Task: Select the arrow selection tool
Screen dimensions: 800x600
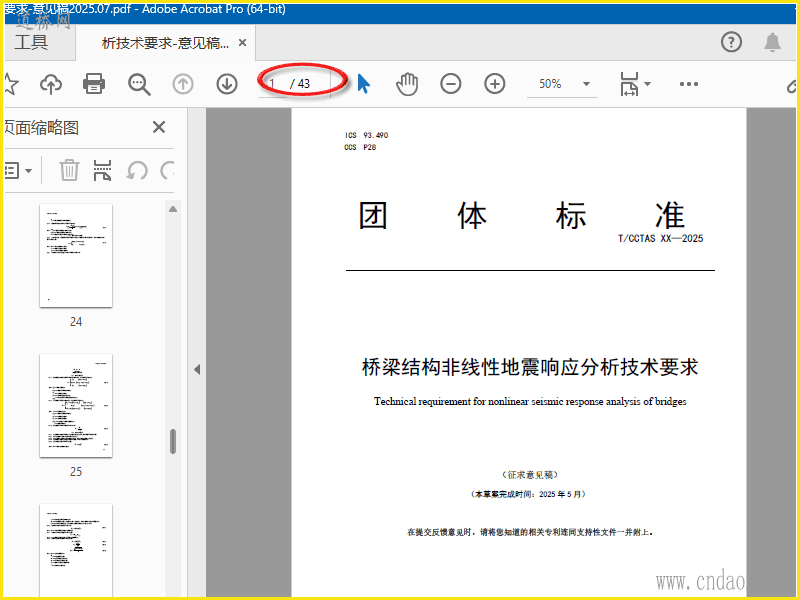Action: click(363, 84)
